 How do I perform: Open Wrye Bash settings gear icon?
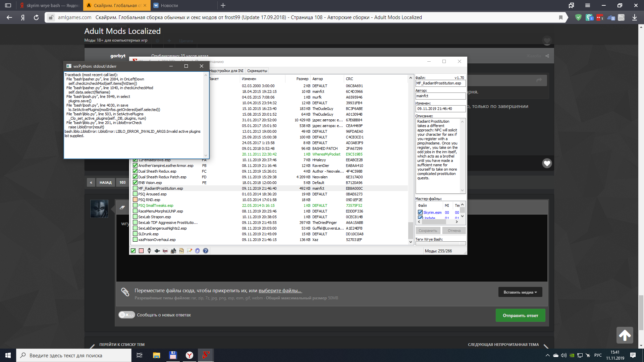tap(198, 251)
